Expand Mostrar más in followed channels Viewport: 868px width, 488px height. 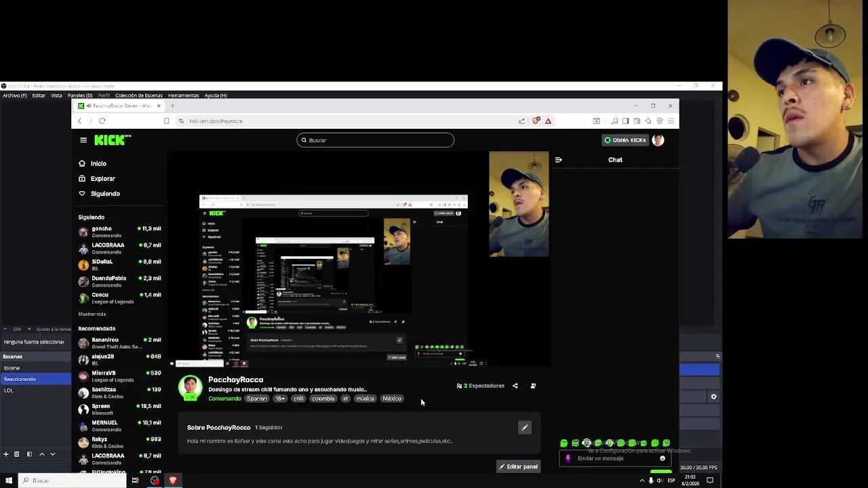[x=92, y=314]
